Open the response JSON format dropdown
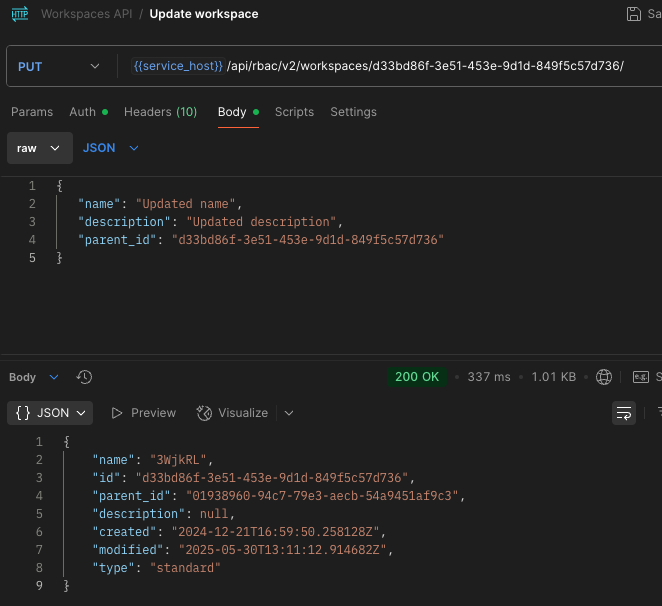Image resolution: width=662 pixels, height=606 pixels. (50, 413)
